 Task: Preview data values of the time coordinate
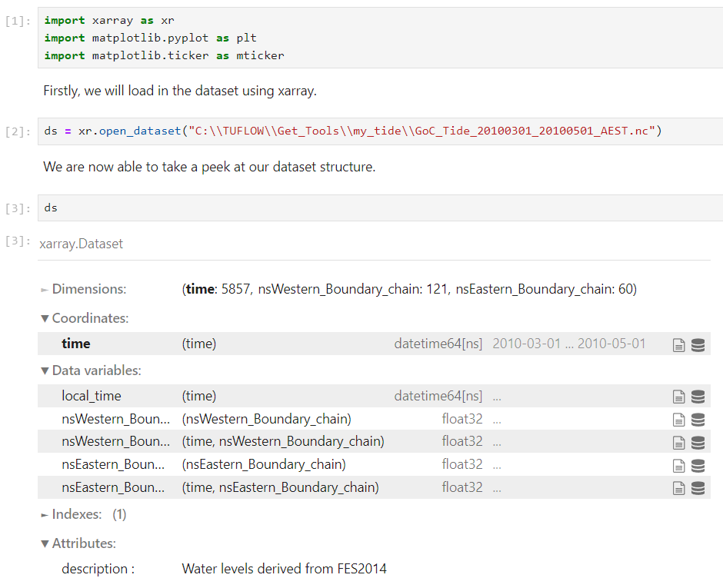coord(698,344)
